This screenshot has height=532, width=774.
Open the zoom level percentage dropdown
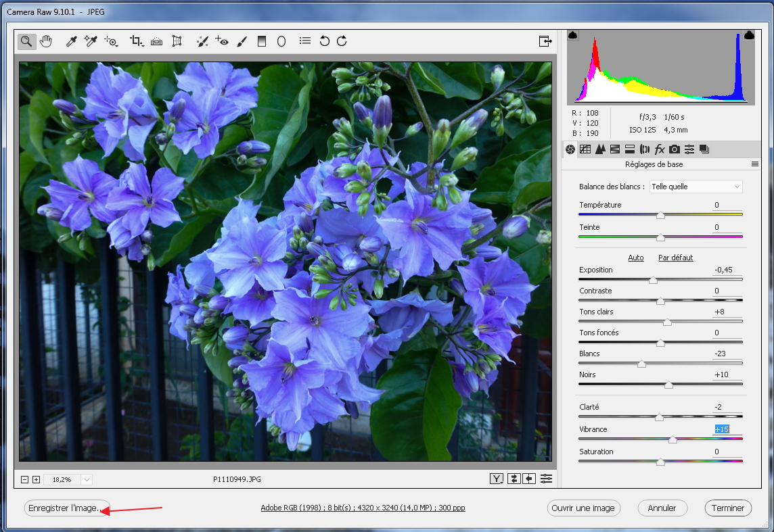pos(87,479)
